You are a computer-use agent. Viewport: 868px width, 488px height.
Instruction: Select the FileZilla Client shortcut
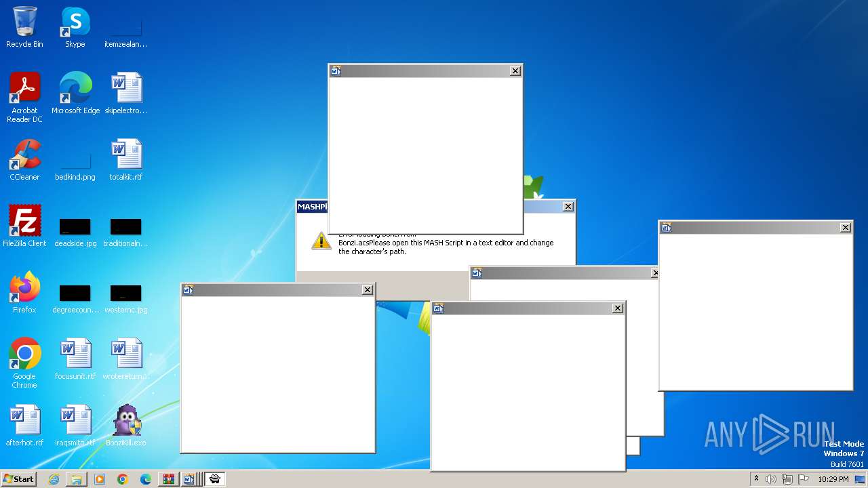coord(24,226)
